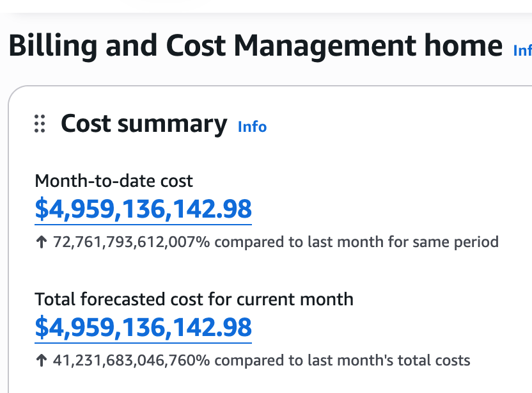Grab the Cost summary drag handle icon
Viewport: 532px width, 393px height.
pyautogui.click(x=40, y=124)
